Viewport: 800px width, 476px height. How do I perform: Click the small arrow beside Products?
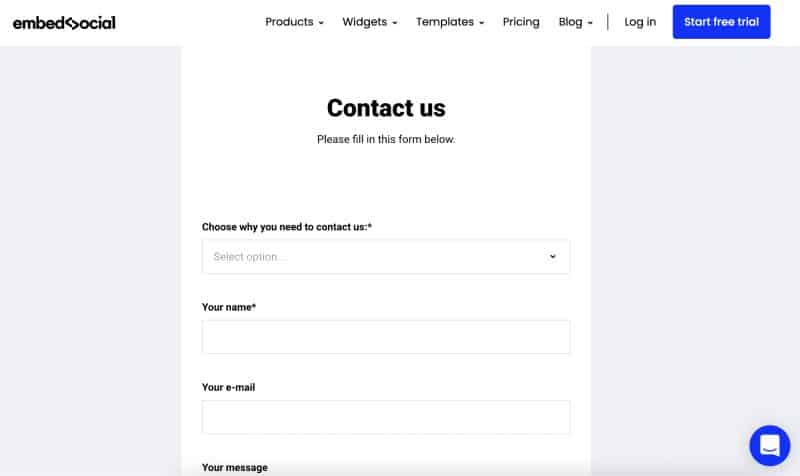click(321, 23)
